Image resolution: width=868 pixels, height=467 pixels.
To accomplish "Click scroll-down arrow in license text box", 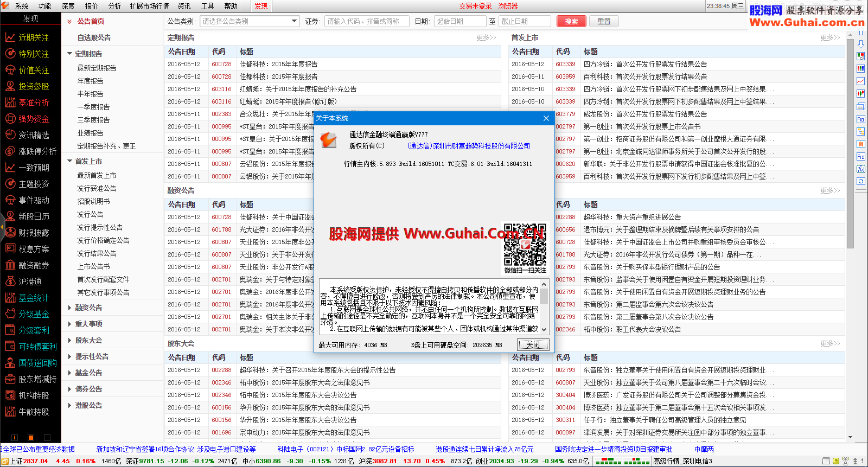I will 544,329.
